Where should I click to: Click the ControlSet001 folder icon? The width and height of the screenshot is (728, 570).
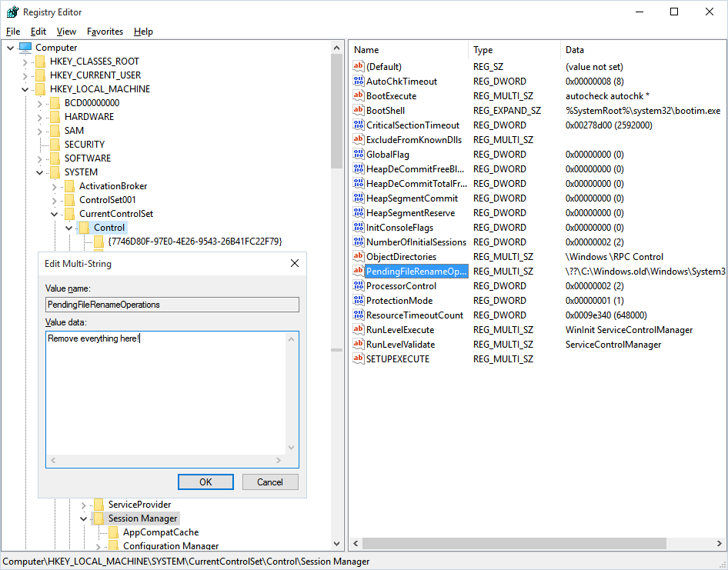click(69, 200)
